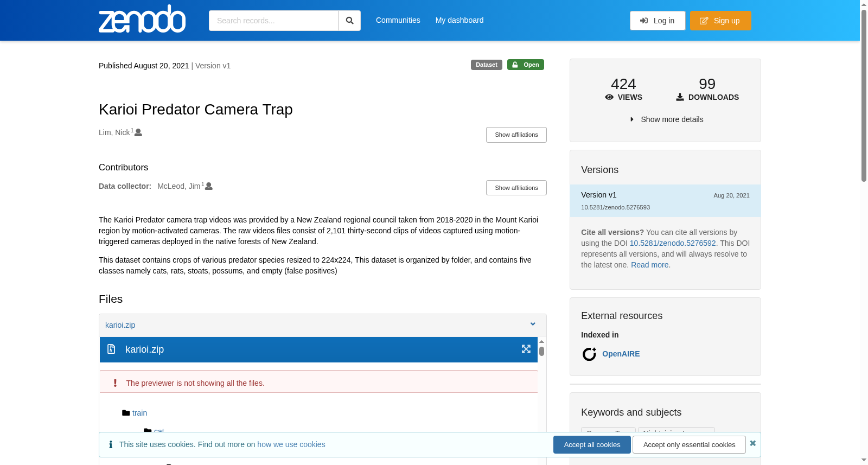The width and height of the screenshot is (868, 465).
Task: Click the Zenodo logo
Action: click(x=142, y=19)
